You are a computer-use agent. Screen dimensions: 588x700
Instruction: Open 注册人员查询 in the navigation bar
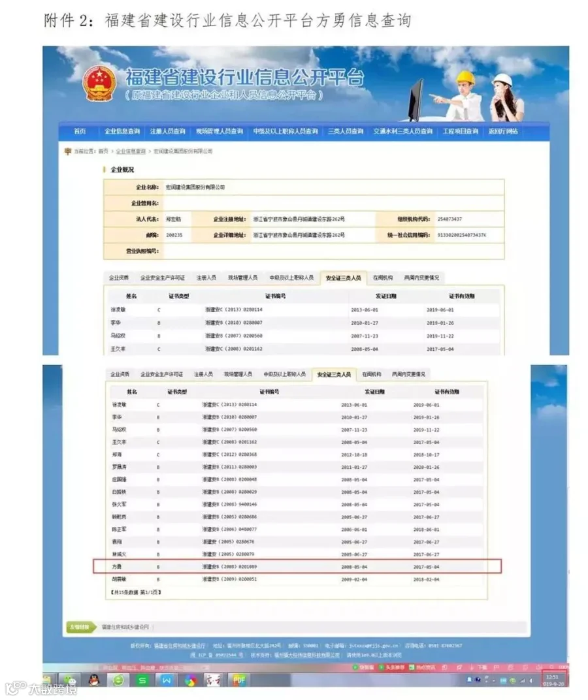(167, 131)
